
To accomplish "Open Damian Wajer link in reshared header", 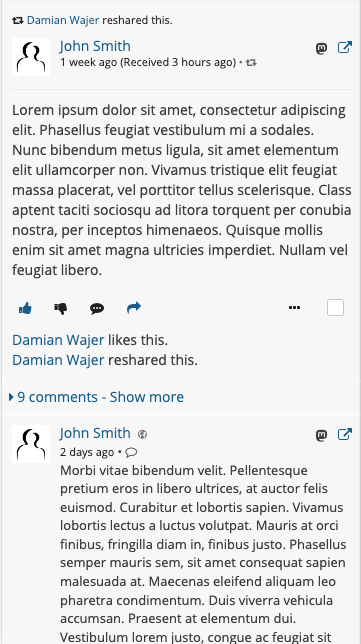I will pos(63,20).
